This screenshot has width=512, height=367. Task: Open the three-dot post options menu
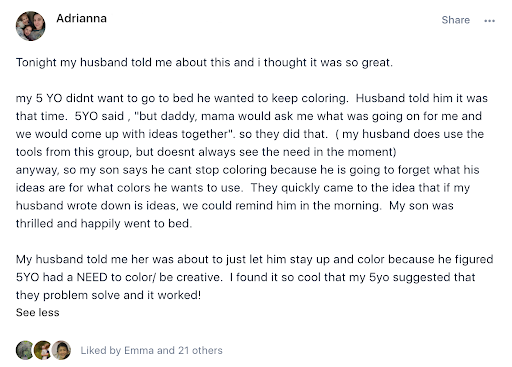489,21
